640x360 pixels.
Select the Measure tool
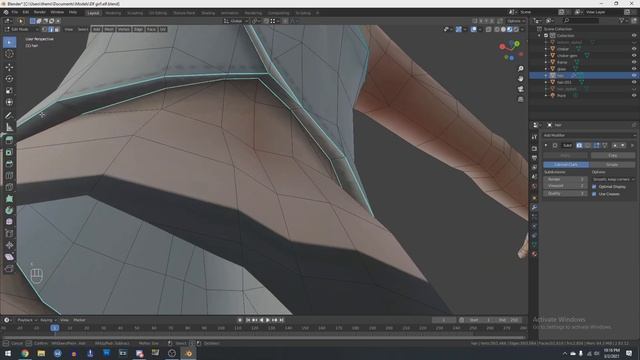point(9,127)
